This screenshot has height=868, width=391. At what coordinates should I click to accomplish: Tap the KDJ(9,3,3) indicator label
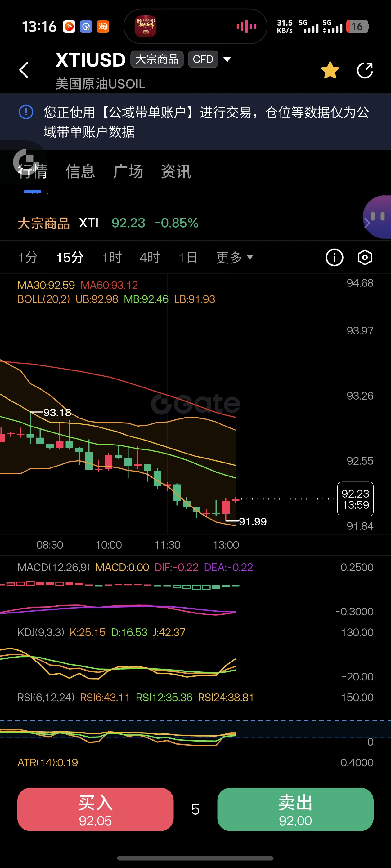[x=41, y=632]
